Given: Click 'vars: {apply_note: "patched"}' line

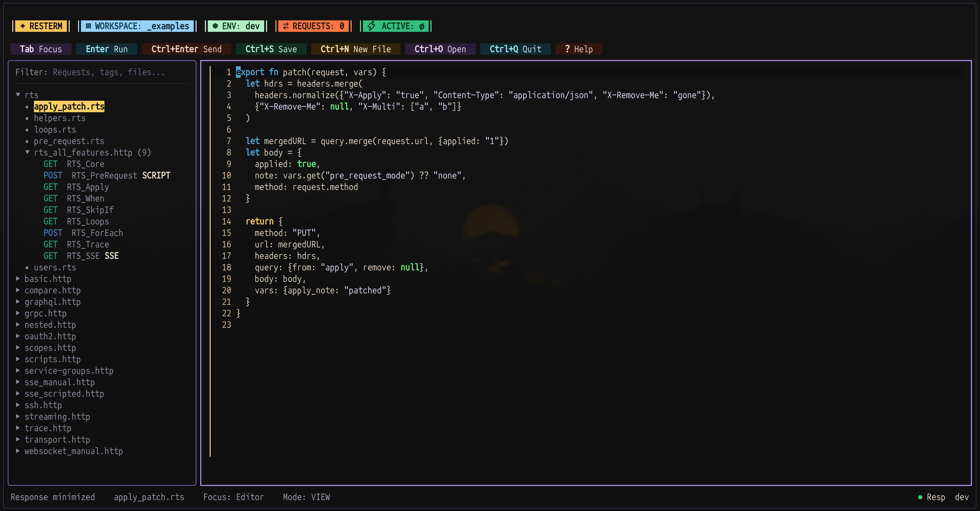Looking at the screenshot, I should [323, 290].
